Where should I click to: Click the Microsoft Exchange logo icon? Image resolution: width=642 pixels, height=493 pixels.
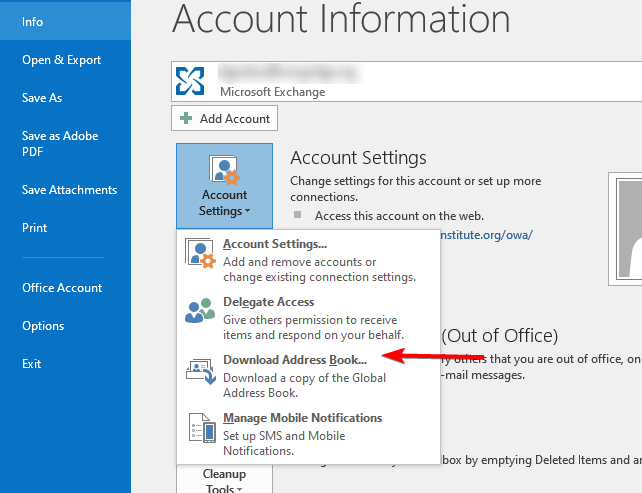point(190,81)
